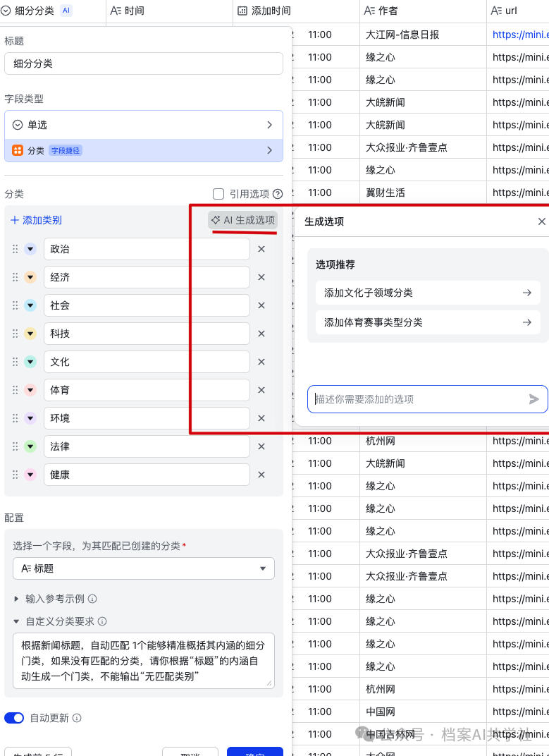Show info for 自定义分类要求
The image size is (549, 756).
[102, 621]
